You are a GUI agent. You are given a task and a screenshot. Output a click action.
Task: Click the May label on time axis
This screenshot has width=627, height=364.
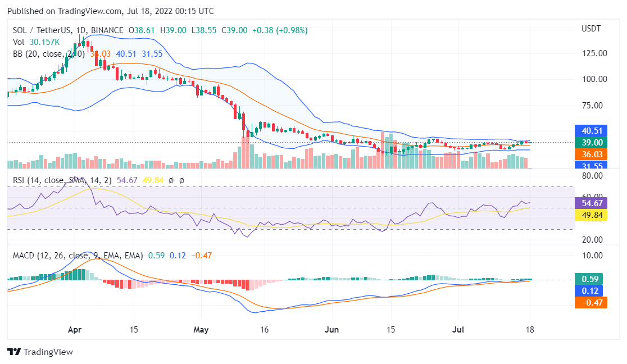click(x=200, y=330)
